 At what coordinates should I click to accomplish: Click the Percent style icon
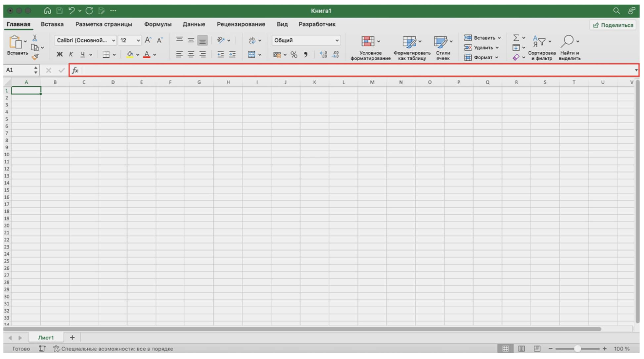[294, 55]
